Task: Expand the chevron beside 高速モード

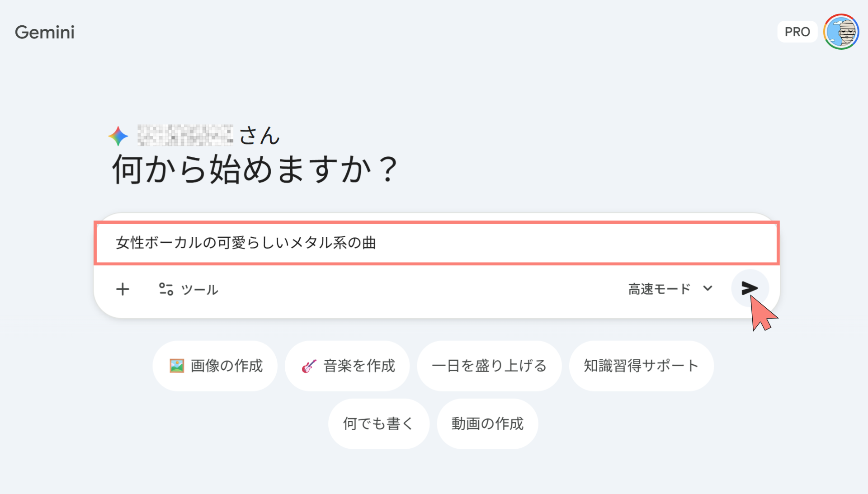Action: click(x=708, y=288)
